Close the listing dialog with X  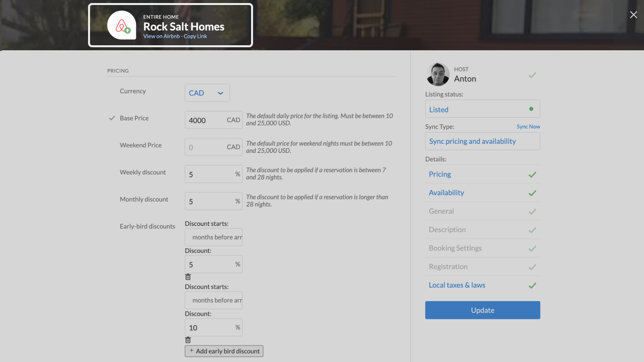pyautogui.click(x=633, y=15)
